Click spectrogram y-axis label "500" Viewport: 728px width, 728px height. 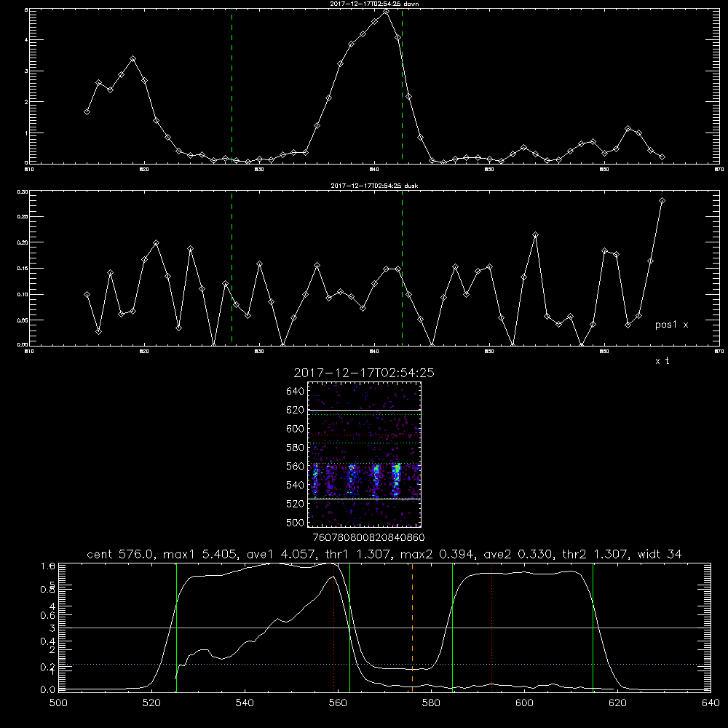coord(296,522)
